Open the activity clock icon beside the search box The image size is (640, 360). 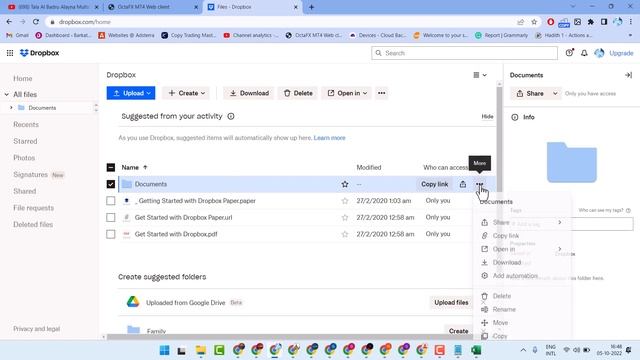(x=569, y=53)
